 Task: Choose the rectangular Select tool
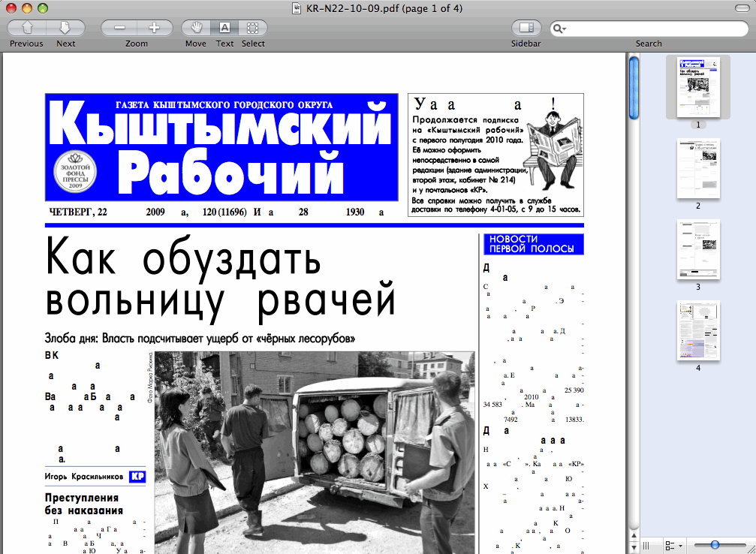coord(253,28)
